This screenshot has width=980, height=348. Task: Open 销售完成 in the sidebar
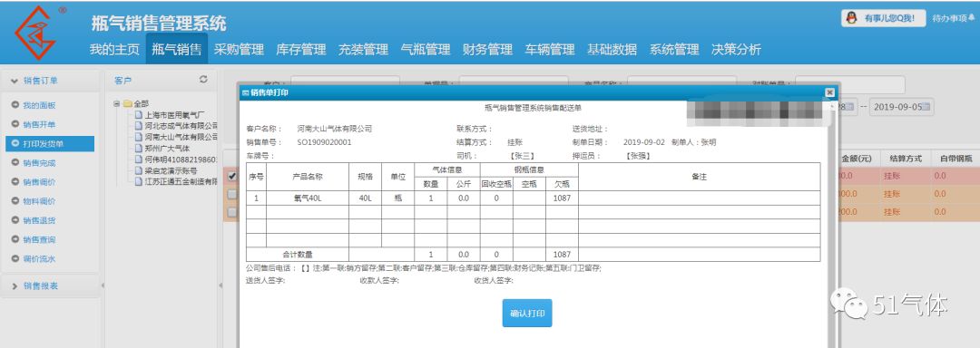[39, 163]
